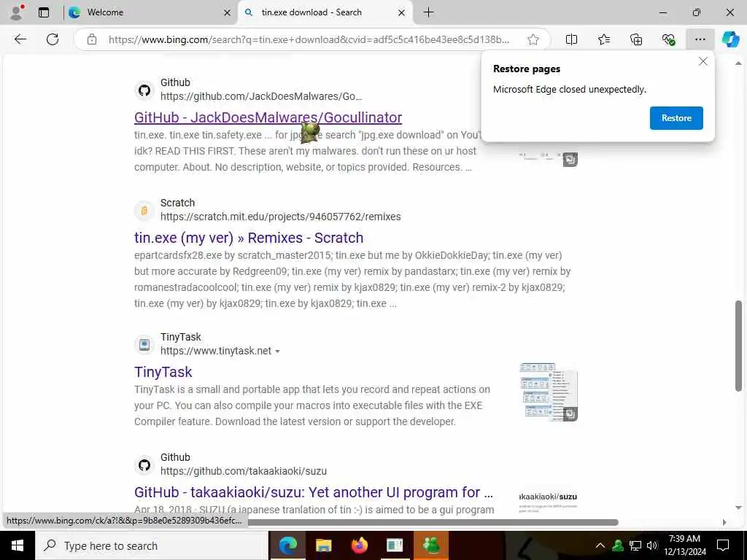Image resolution: width=747 pixels, height=560 pixels.
Task: Open the green people app on taskbar
Action: pos(430,545)
